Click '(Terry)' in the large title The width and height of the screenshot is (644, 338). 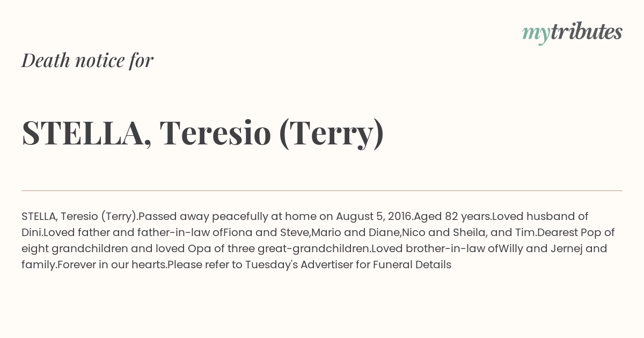[331, 133]
